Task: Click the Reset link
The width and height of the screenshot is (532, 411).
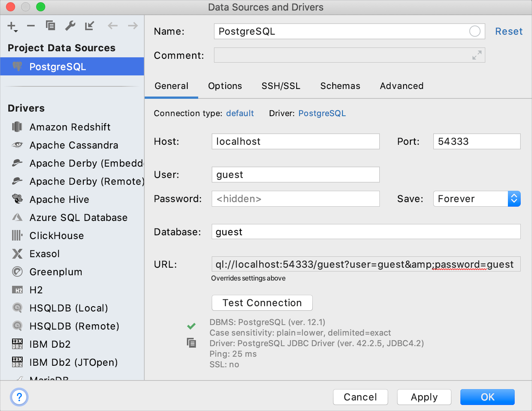Action: [509, 31]
